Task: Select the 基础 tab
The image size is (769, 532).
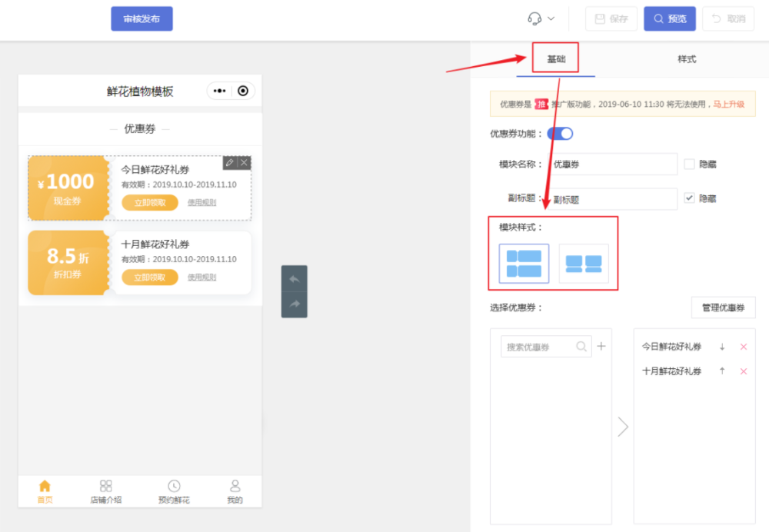Action: pyautogui.click(x=555, y=59)
